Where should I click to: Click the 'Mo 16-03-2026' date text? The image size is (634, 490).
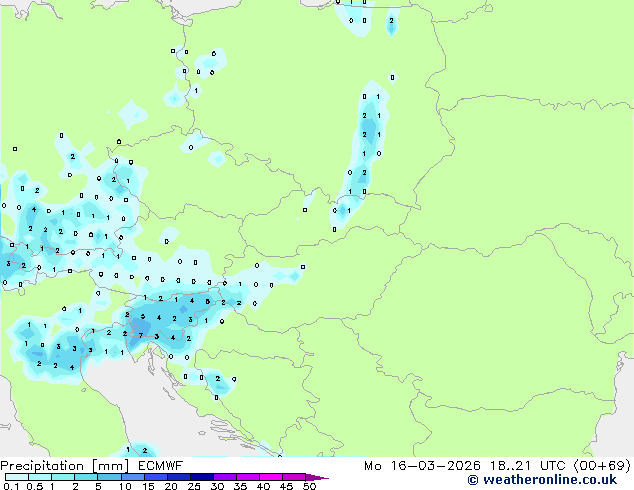pos(422,466)
